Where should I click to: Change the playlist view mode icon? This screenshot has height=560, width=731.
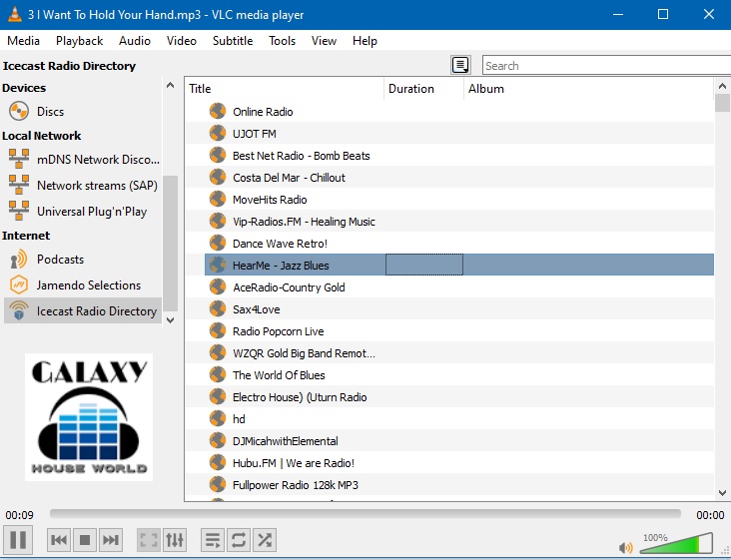pyautogui.click(x=460, y=65)
